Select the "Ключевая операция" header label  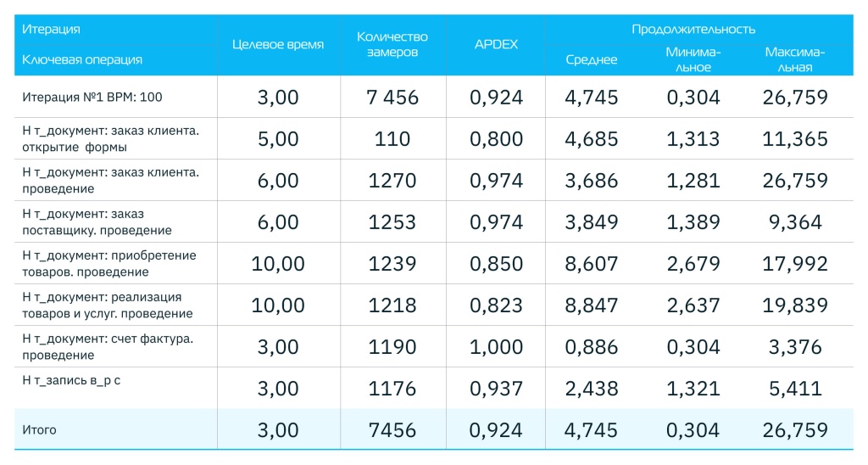(81, 59)
